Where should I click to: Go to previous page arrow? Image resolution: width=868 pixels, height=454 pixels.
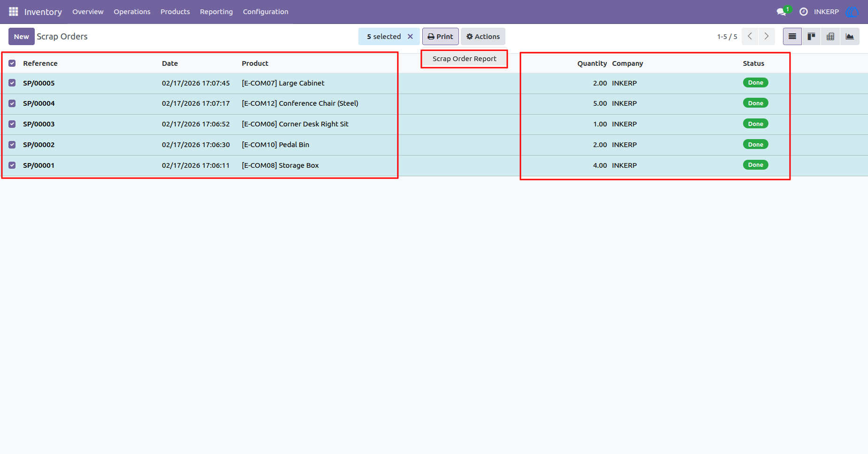[x=750, y=37]
